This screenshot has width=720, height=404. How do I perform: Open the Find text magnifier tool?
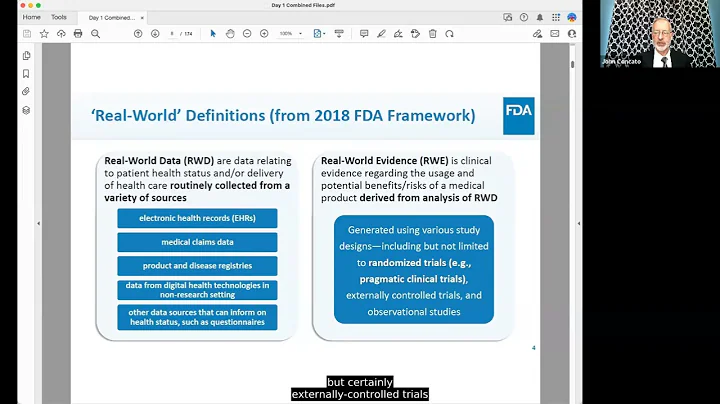(96, 34)
